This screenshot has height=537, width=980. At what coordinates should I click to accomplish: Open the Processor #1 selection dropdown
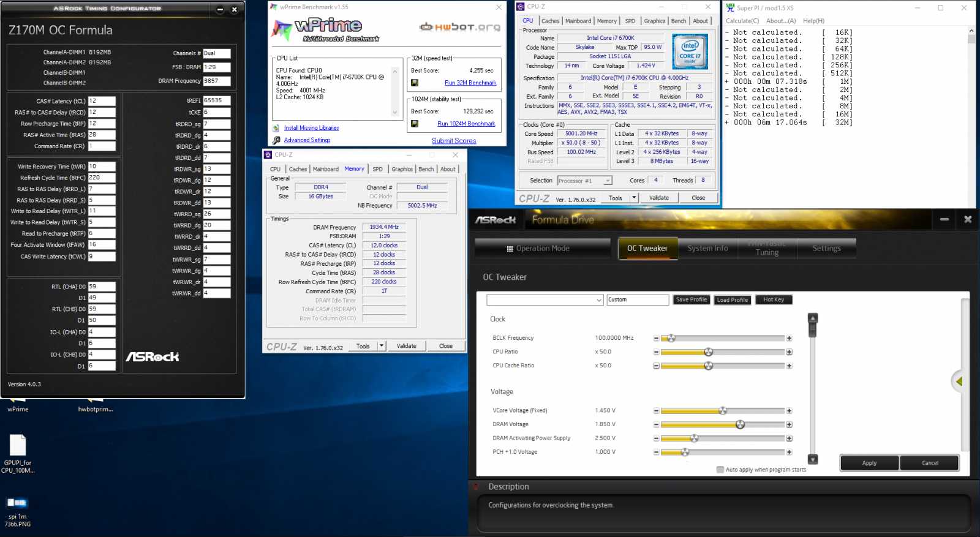[x=585, y=181]
